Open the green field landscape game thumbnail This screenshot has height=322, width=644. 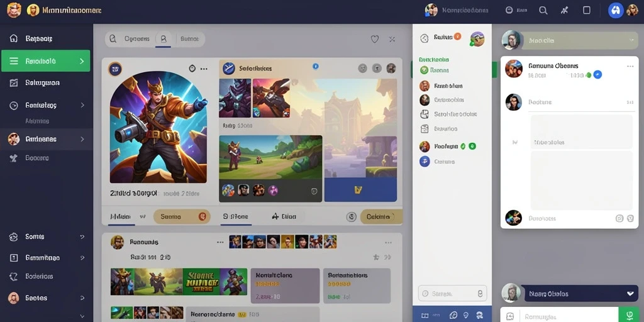[x=270, y=157]
